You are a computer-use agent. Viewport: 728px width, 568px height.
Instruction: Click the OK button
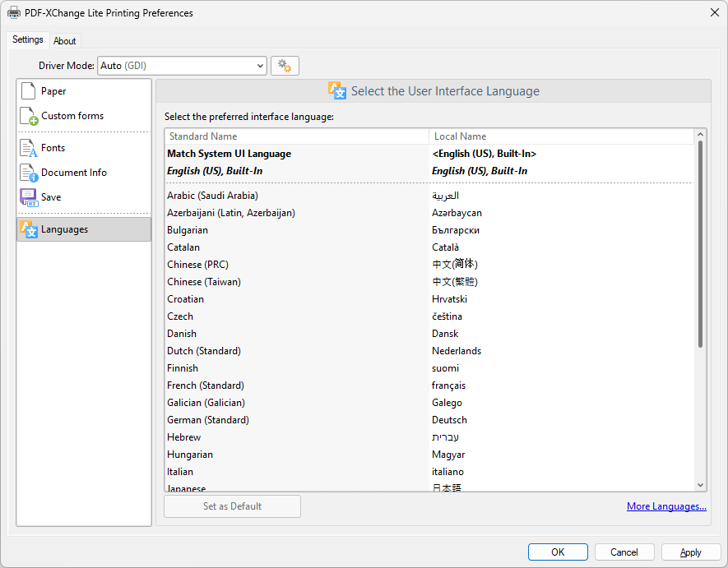[558, 552]
